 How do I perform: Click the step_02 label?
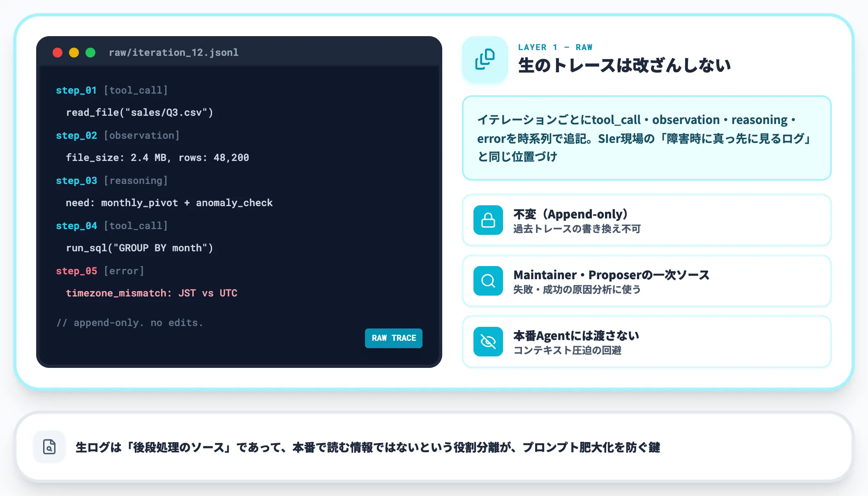tap(76, 135)
